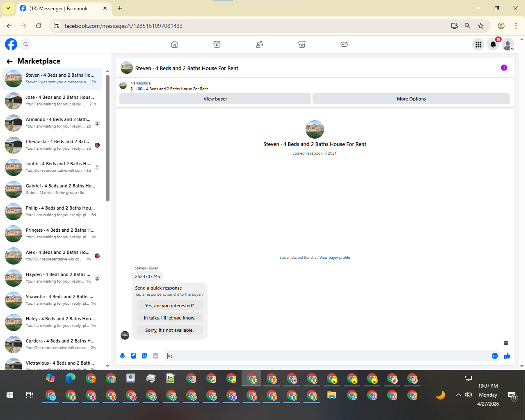Open a new browser tab

coord(119,8)
